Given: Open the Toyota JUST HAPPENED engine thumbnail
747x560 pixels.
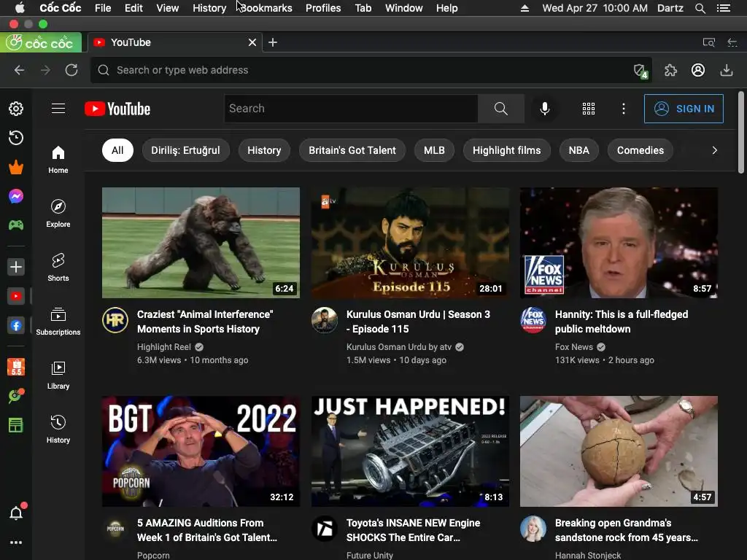Looking at the screenshot, I should point(410,451).
